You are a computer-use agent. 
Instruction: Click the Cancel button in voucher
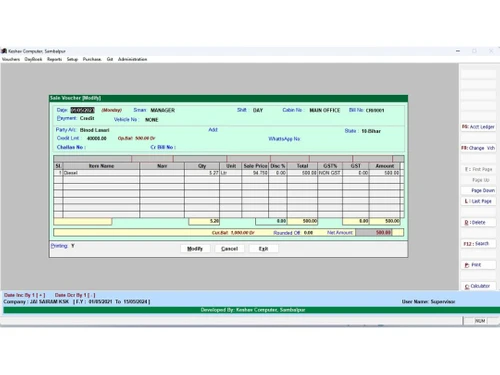click(x=229, y=249)
